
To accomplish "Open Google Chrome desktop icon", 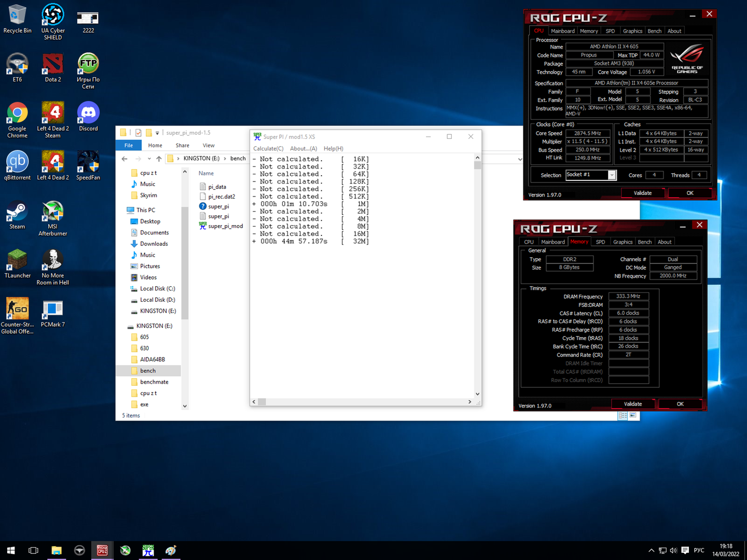I will [x=17, y=120].
